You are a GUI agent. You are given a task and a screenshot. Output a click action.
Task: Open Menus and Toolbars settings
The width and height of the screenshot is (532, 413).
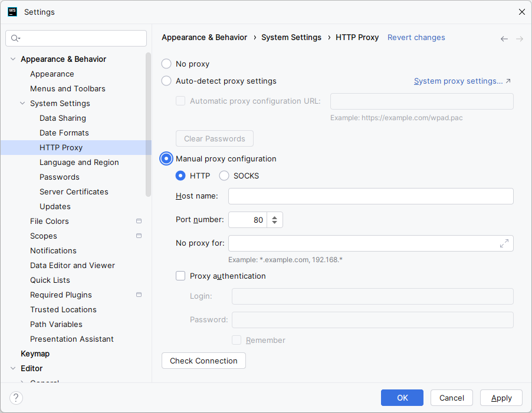[67, 88]
